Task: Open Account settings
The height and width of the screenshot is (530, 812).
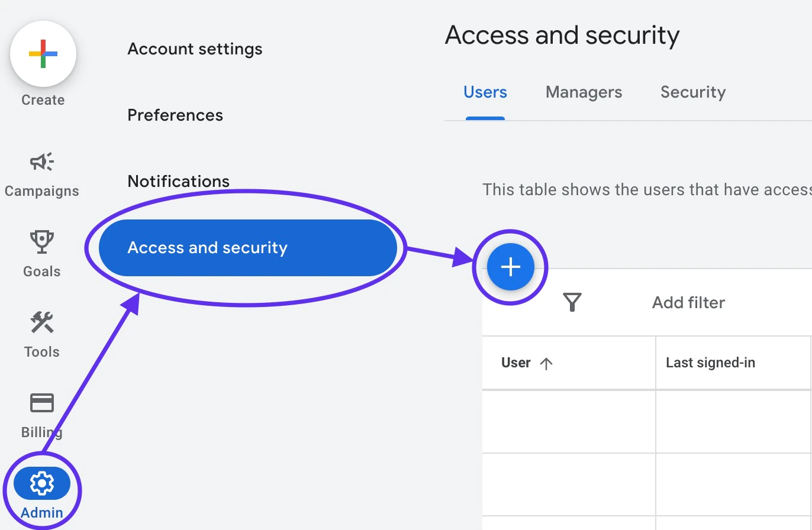Action: (x=195, y=49)
